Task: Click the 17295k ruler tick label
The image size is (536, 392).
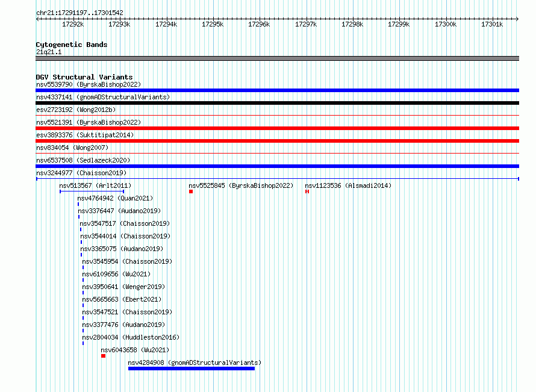Action: (213, 24)
